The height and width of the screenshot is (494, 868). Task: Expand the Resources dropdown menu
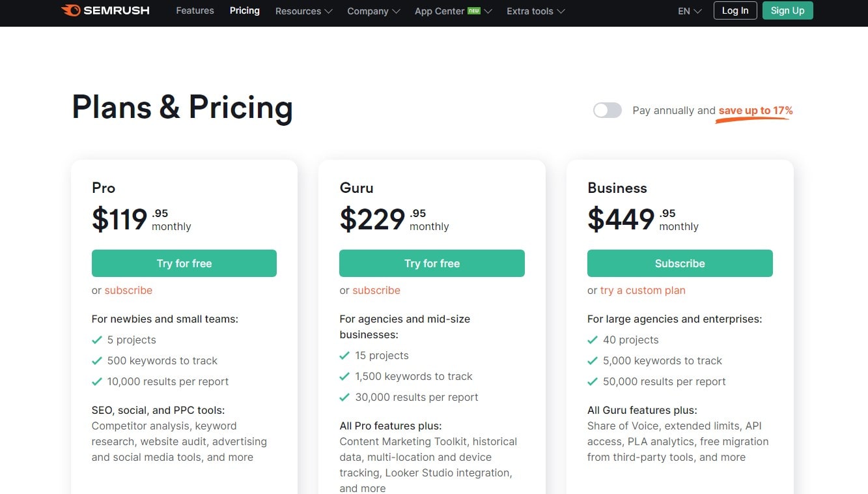click(x=303, y=11)
